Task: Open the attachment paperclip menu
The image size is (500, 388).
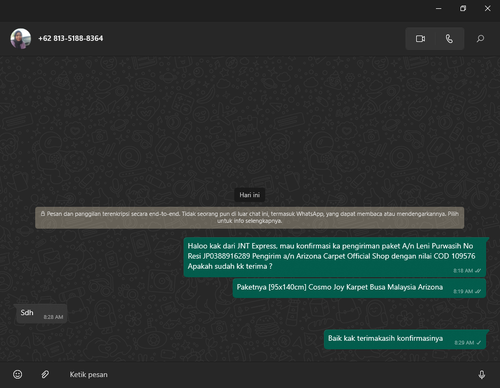Action: coord(45,375)
